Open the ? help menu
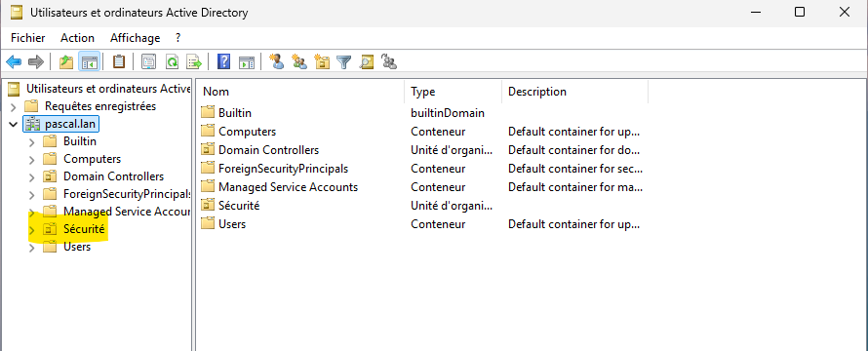868x351 pixels. (178, 38)
